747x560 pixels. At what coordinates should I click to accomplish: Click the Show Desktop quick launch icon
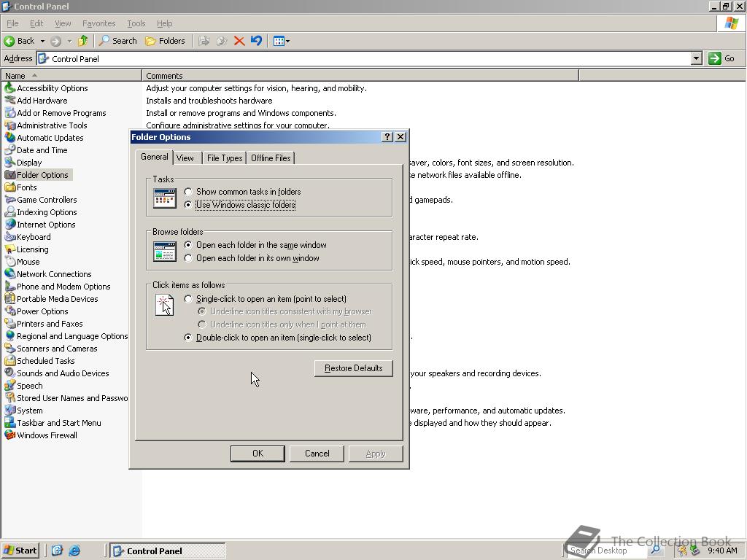coord(57,551)
